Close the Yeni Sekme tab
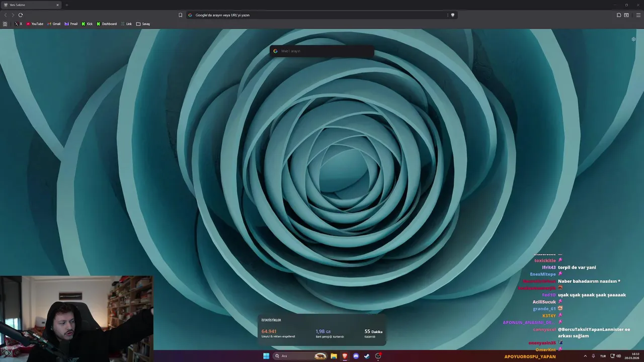Viewport: 644px width, 362px height. [x=57, y=5]
